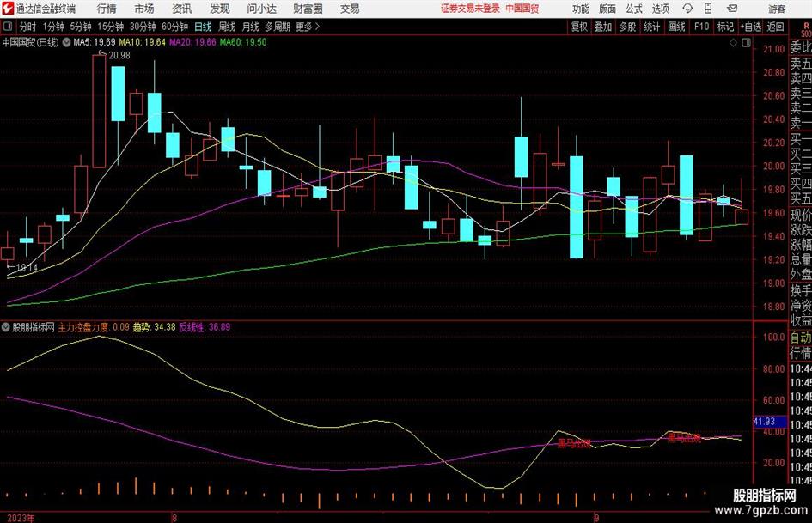Click the 证券交易未登录 login link
This screenshot has height=523, width=812.
(470, 9)
